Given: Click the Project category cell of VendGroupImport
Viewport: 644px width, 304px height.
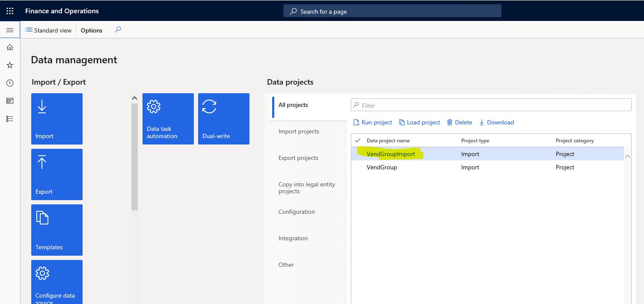Looking at the screenshot, I should (565, 154).
